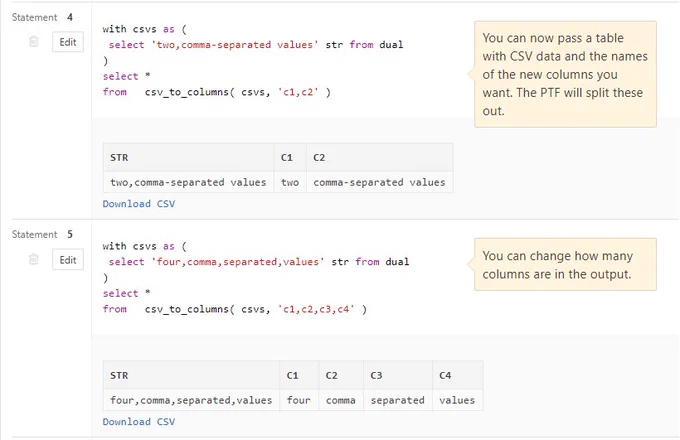Viewport: 680px width, 440px height.
Task: Download CSV for Statement 4 results
Action: click(139, 204)
